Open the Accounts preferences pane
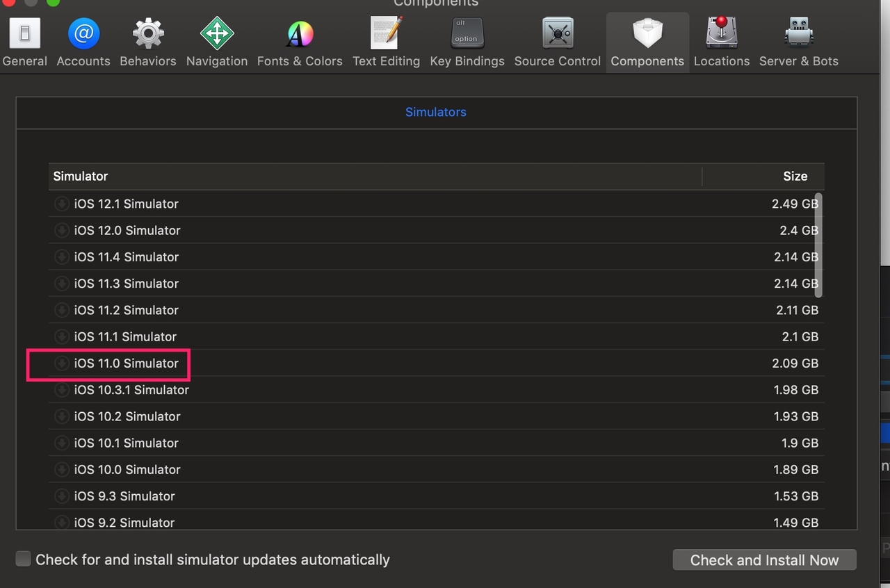890x588 pixels. [x=83, y=42]
